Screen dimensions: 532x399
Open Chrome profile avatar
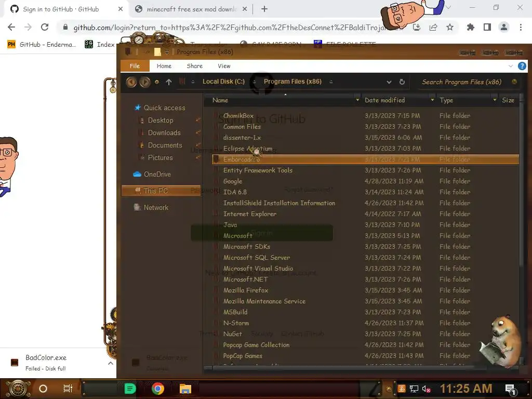pyautogui.click(x=504, y=27)
